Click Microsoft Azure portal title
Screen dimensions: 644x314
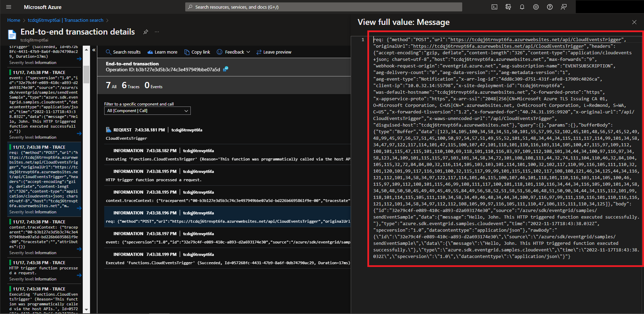pos(43,7)
